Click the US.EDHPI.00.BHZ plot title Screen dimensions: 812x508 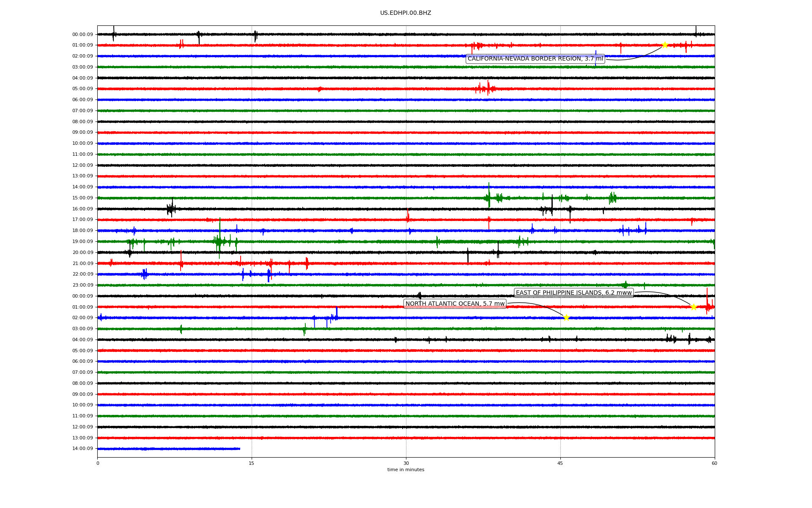point(406,13)
